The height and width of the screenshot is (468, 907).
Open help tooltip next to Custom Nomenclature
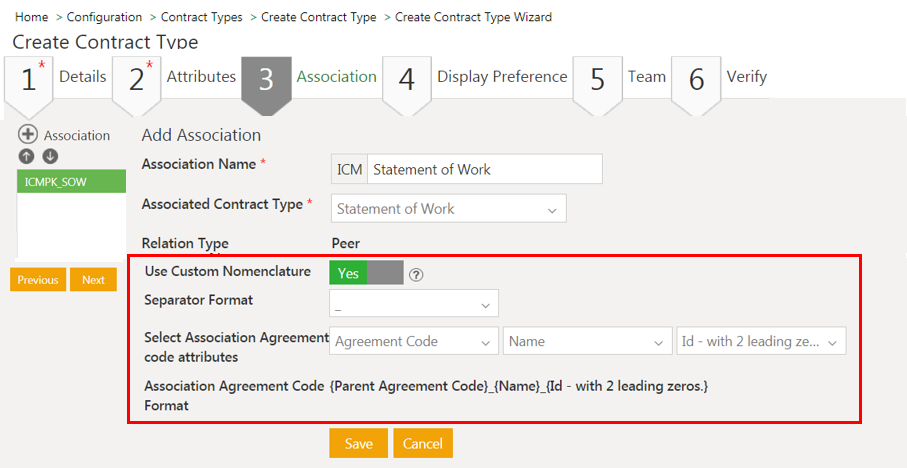click(416, 275)
